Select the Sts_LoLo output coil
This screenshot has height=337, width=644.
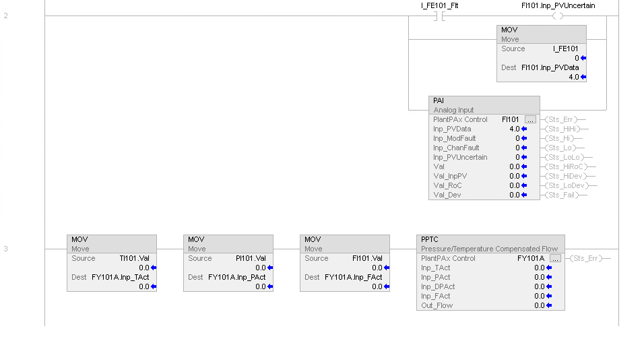(565, 157)
